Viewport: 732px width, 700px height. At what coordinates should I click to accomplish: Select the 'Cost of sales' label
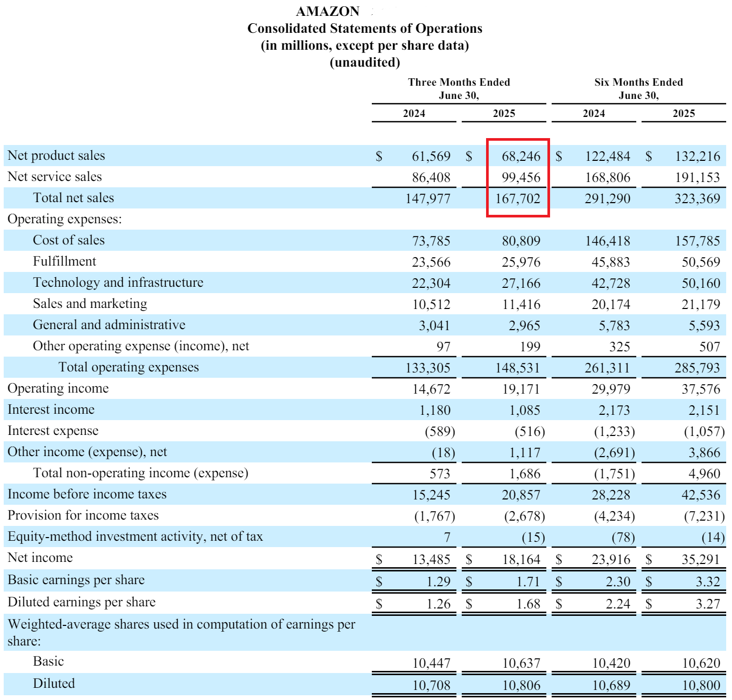point(69,240)
